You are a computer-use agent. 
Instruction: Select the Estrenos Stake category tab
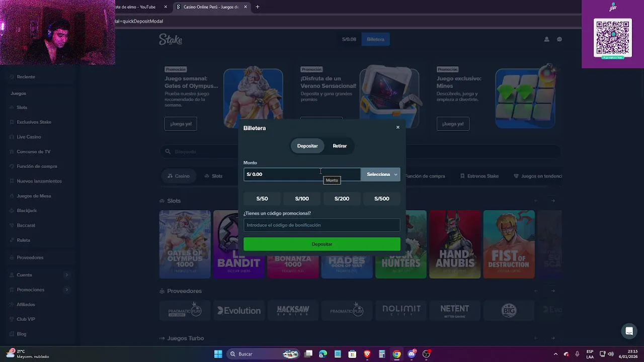point(479,176)
